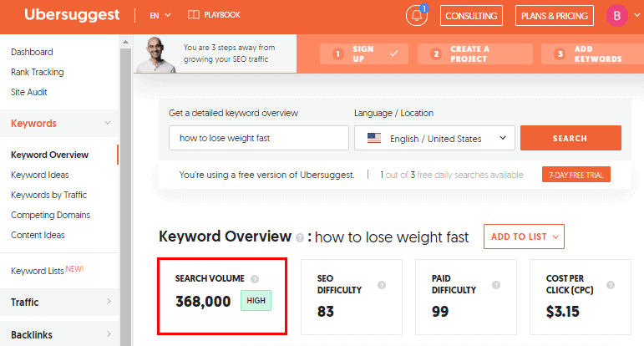The image size is (644, 346).
Task: Click the paid difficulty value 99
Action: (440, 312)
